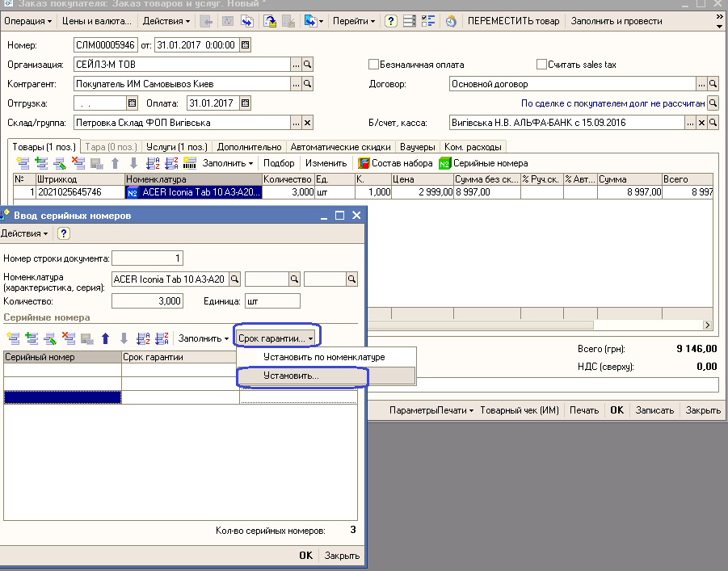Open Действия menu in serial numbers dialog
Viewport: 728px width, 571px height.
coord(24,233)
